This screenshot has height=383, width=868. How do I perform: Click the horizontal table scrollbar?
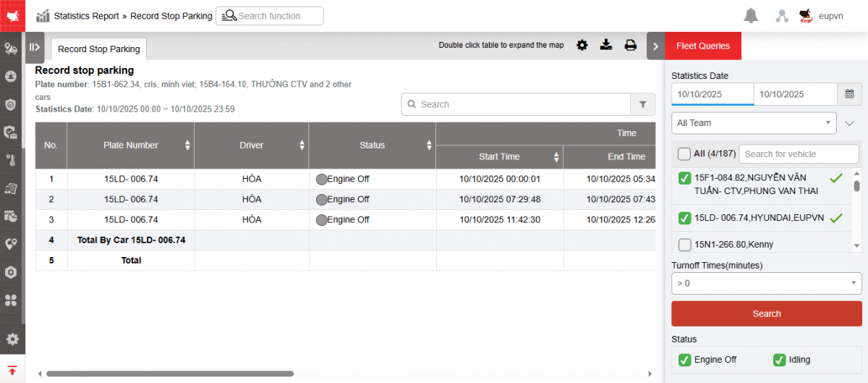tap(170, 374)
